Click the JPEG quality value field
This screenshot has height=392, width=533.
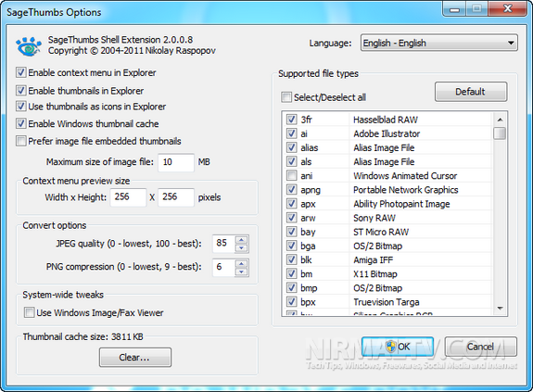click(x=224, y=243)
